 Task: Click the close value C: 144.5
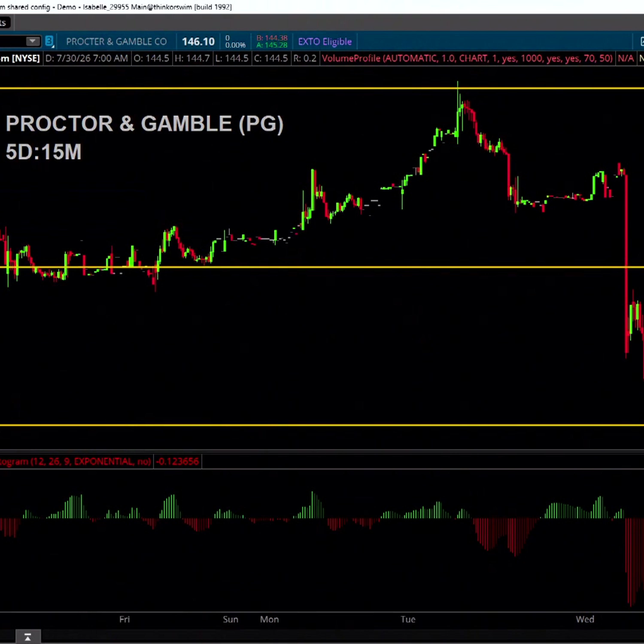click(x=271, y=59)
